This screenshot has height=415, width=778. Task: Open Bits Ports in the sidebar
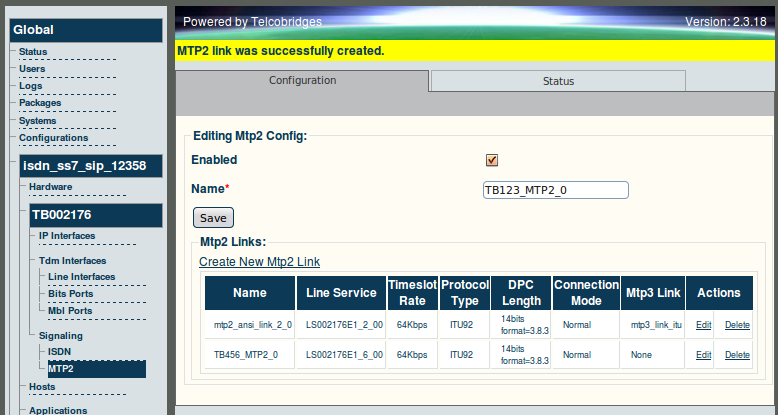70,293
